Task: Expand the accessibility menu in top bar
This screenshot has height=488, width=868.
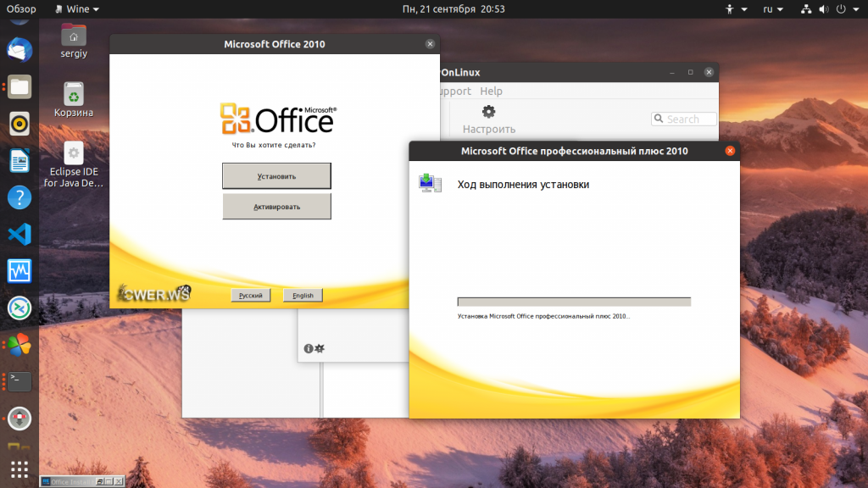Action: point(736,8)
